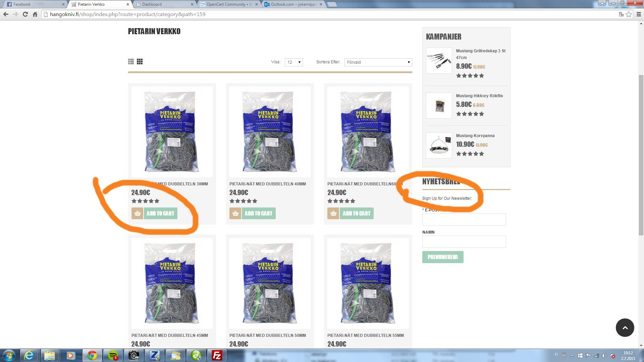
Task: Open 38MM net product image
Action: click(x=172, y=132)
